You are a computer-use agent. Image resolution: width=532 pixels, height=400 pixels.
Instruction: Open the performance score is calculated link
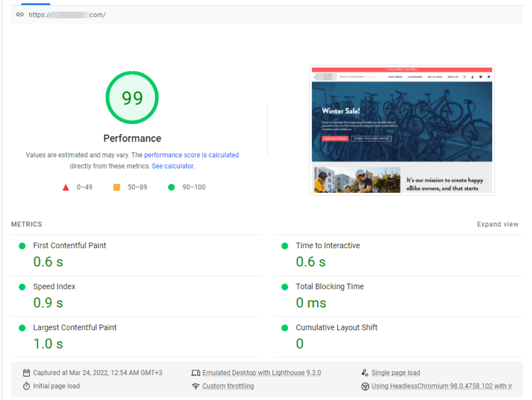(192, 155)
